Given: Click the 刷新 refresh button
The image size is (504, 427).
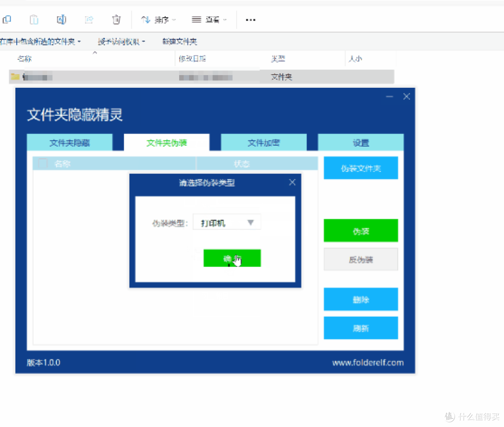Looking at the screenshot, I should (x=361, y=328).
